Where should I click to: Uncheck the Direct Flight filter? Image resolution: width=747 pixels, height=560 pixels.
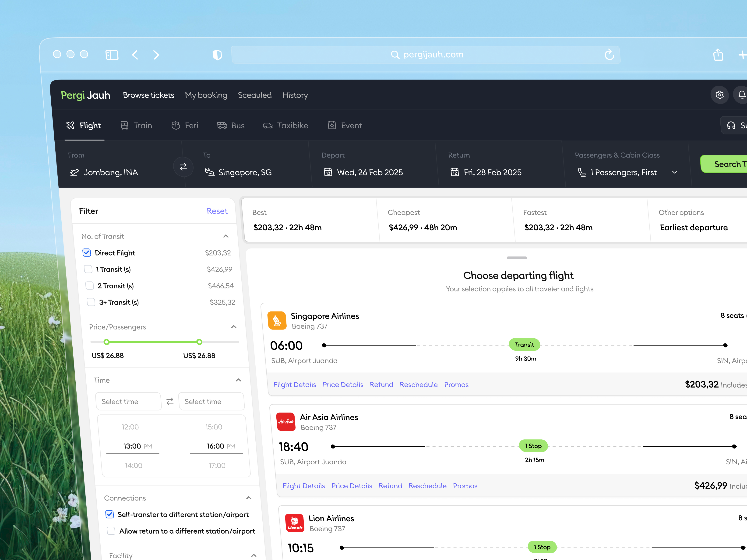point(87,252)
